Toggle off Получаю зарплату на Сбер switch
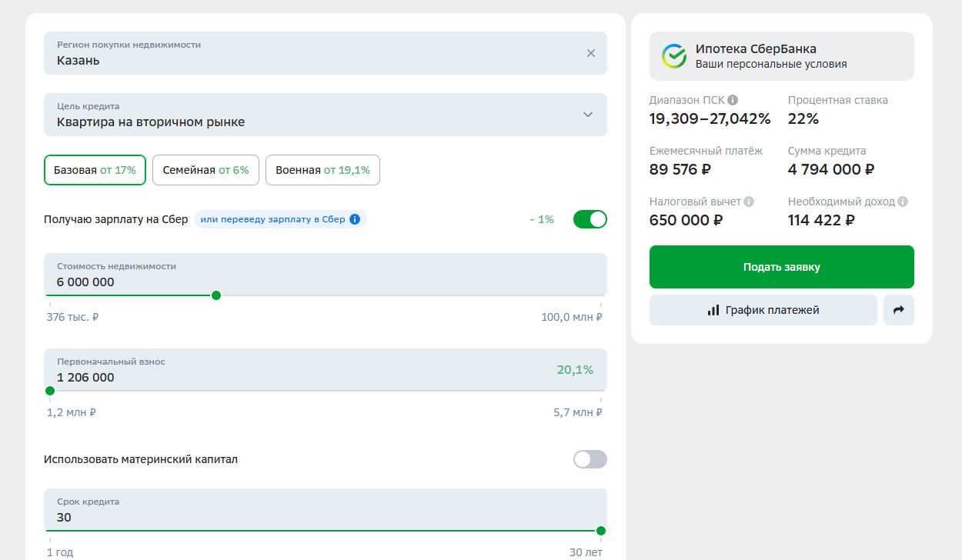The image size is (962, 560). (x=590, y=219)
